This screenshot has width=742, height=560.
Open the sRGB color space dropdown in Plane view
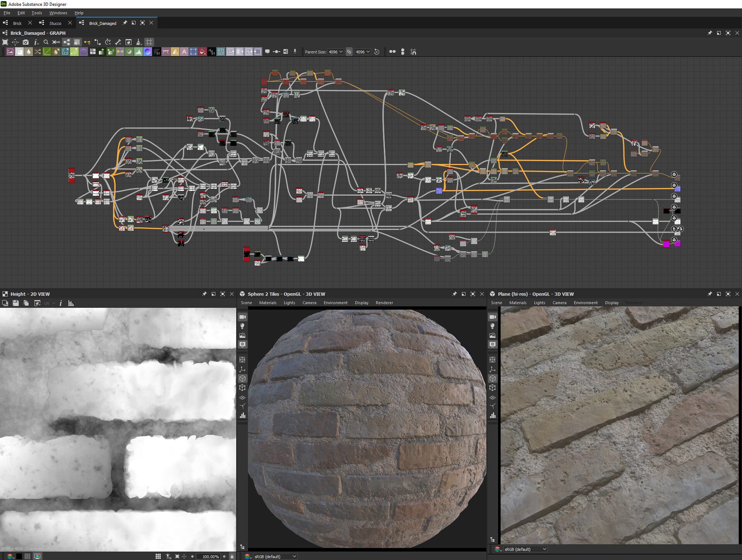click(526, 549)
